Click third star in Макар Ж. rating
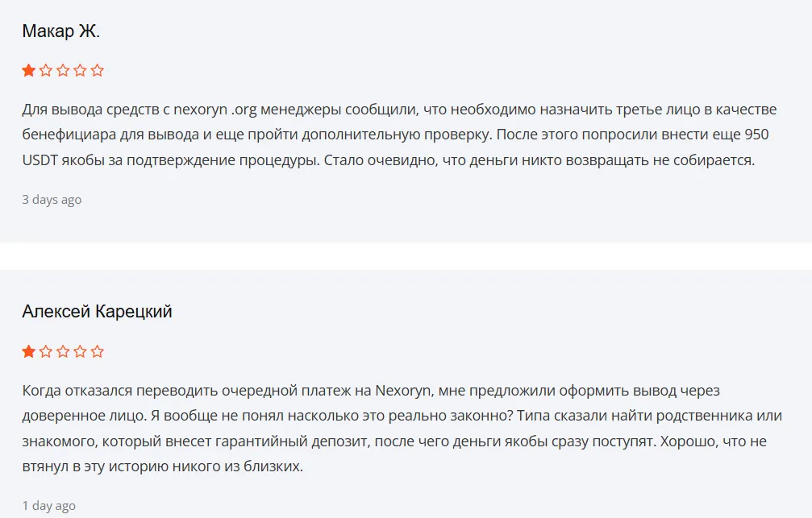Image resolution: width=812 pixels, height=518 pixels. (x=63, y=70)
